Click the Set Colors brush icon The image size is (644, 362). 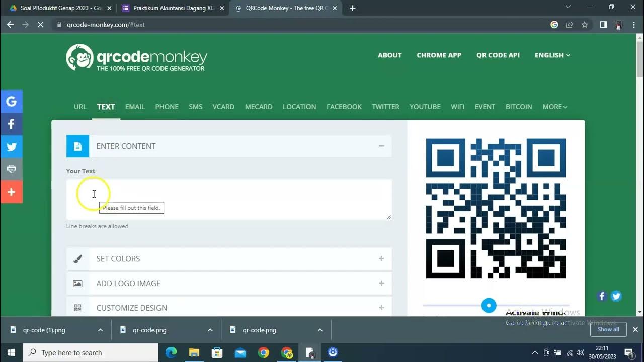[77, 259]
